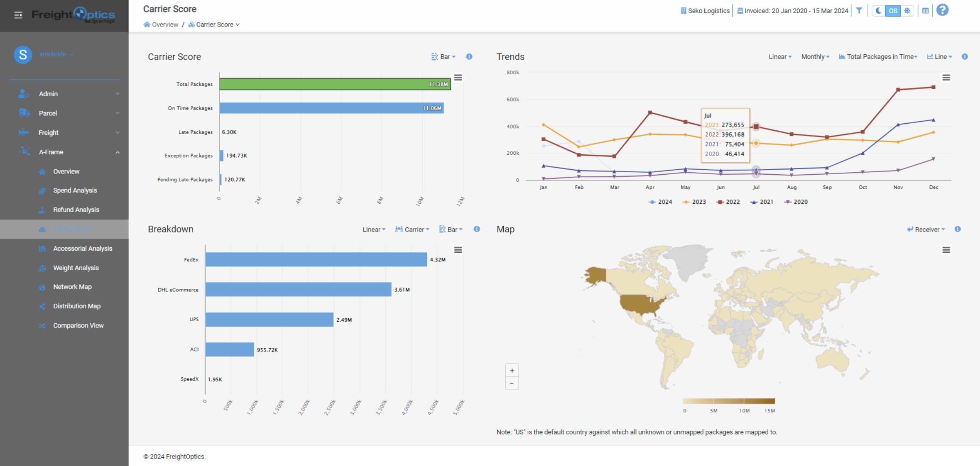Zoom out on the map
Screen dimensions: 980x466
(512, 383)
